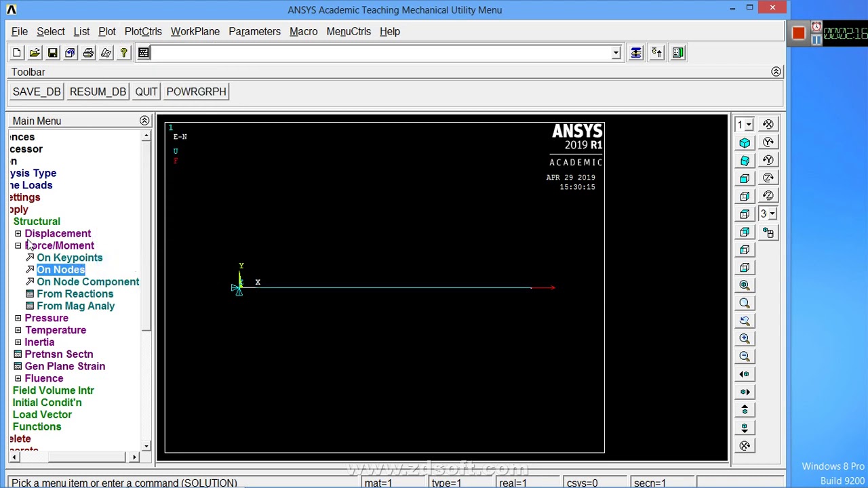Switch to Oblique view icon
The image size is (868, 488).
click(x=745, y=161)
